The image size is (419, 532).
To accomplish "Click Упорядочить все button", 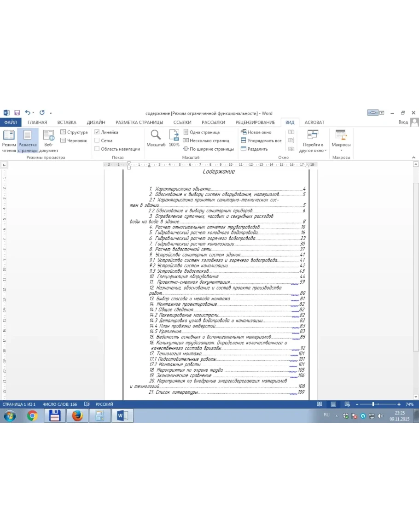I will coord(261,140).
